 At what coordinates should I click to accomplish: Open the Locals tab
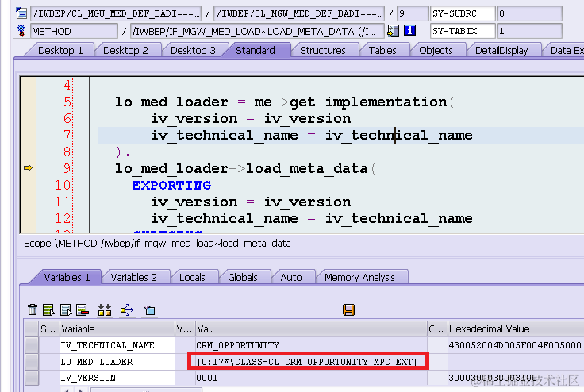coord(192,277)
